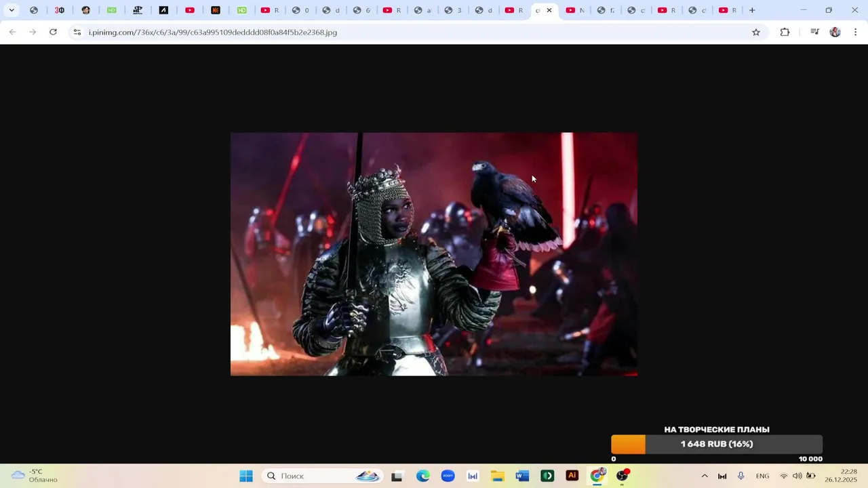Open the weather widget showing -5°C
This screenshot has width=868, height=488.
(x=35, y=476)
